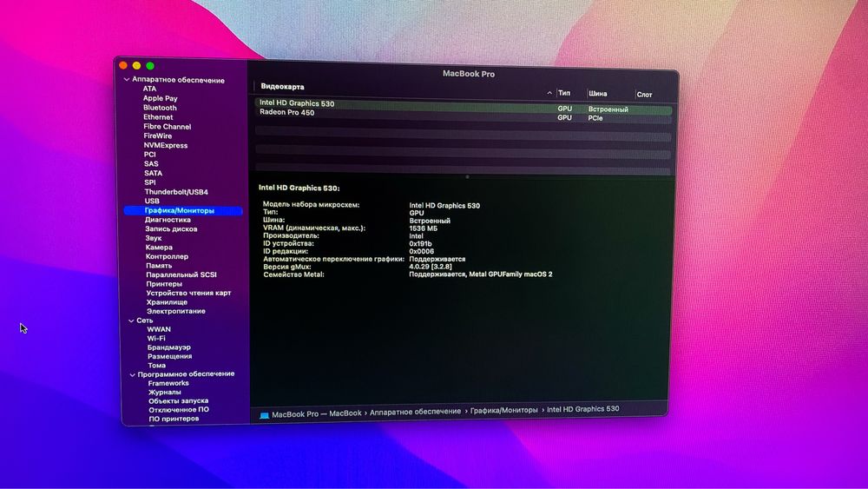Viewport: 868px width, 489px height.
Task: Open the Звук entry
Action: click(x=154, y=238)
